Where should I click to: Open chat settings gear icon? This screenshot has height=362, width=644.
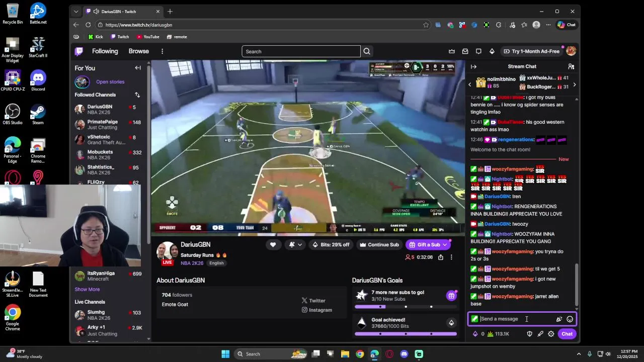coord(551,334)
